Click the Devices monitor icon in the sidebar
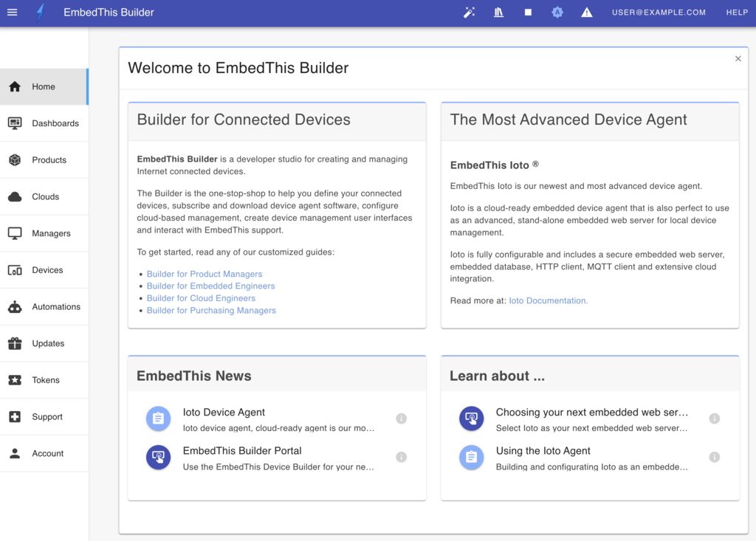The height and width of the screenshot is (541, 756). [x=15, y=269]
